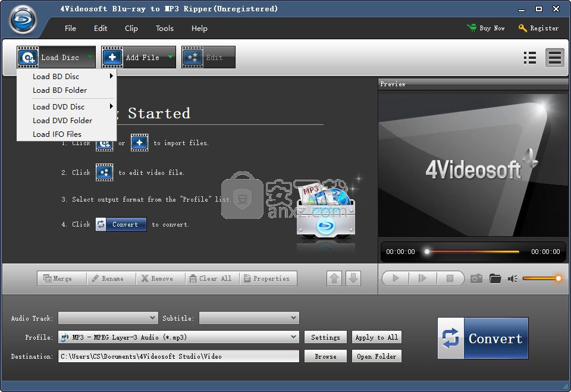The image size is (571, 392).
Task: Open Load Disc dropdown arrow
Action: click(x=90, y=57)
